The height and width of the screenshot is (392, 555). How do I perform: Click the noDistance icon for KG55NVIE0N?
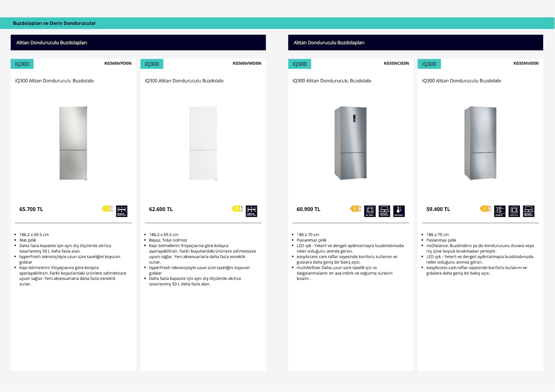500,211
